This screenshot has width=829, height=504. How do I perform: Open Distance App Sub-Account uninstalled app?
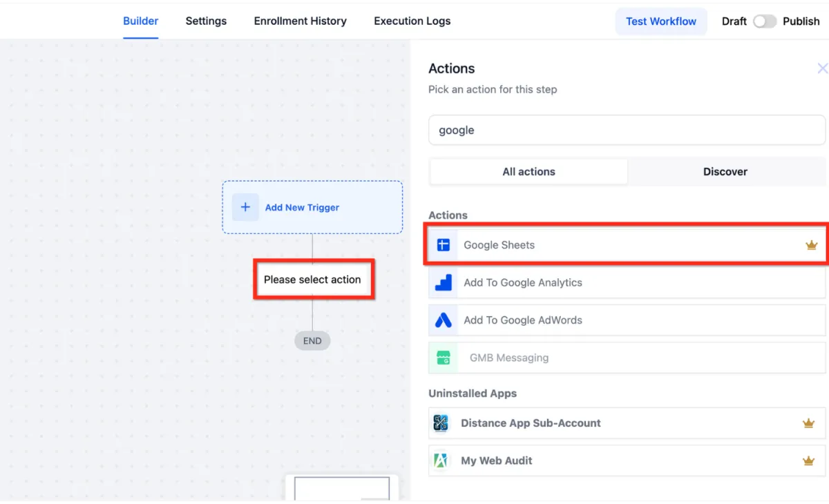pyautogui.click(x=627, y=423)
